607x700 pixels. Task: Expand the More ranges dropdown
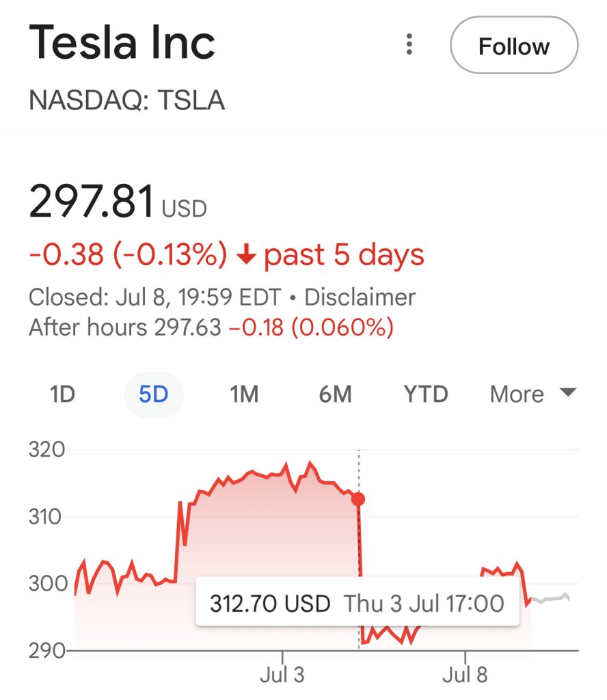pos(533,394)
